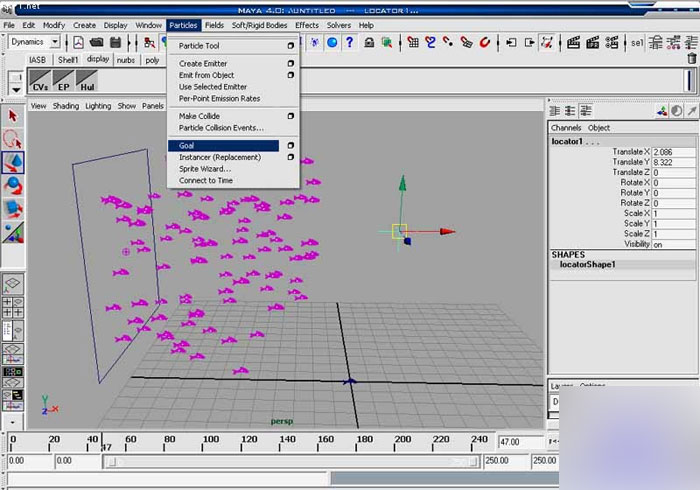Click the Hul shelf icon
The height and width of the screenshot is (490, 700).
[x=86, y=82]
